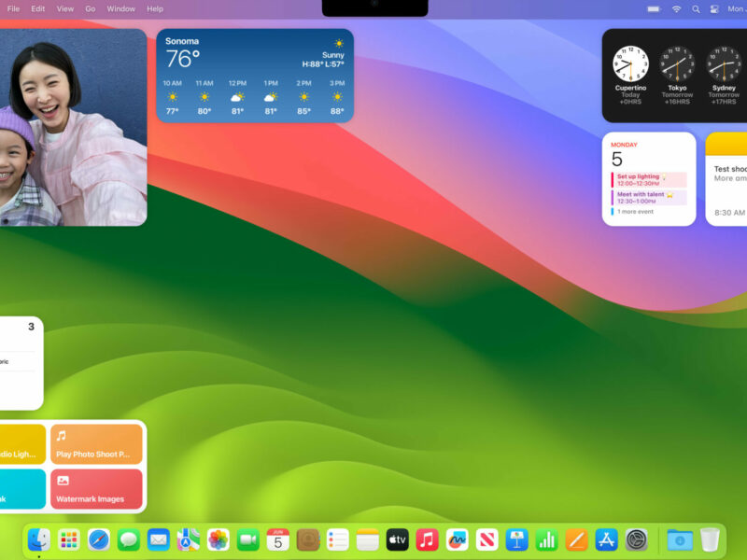The height and width of the screenshot is (560, 747).
Task: Open the View menu
Action: pyautogui.click(x=64, y=9)
